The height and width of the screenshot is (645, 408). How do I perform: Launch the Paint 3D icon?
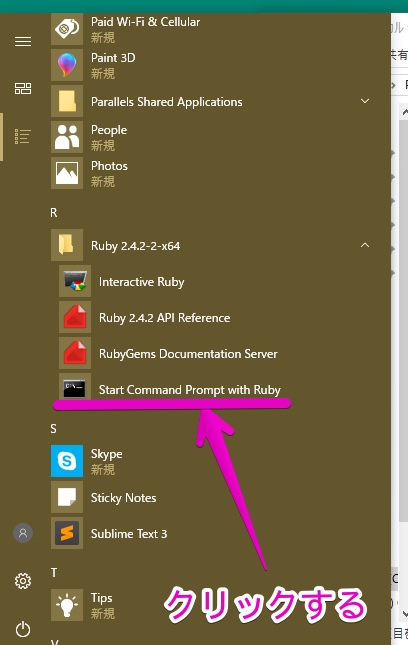(67, 65)
